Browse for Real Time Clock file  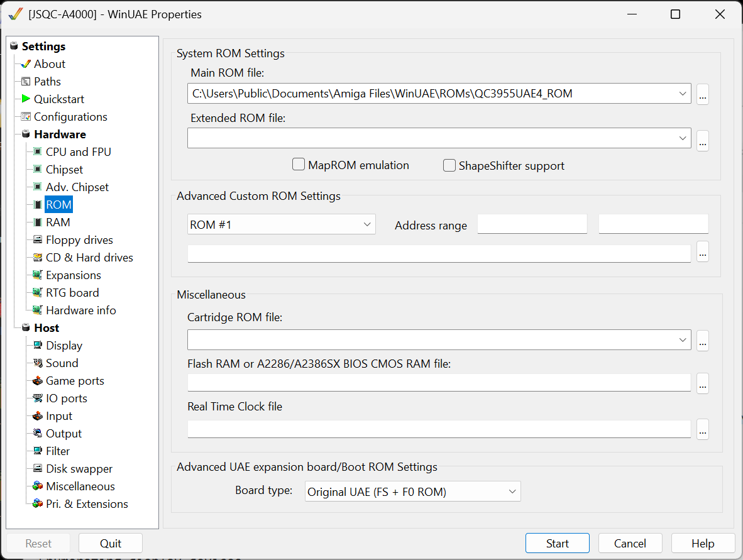point(703,429)
